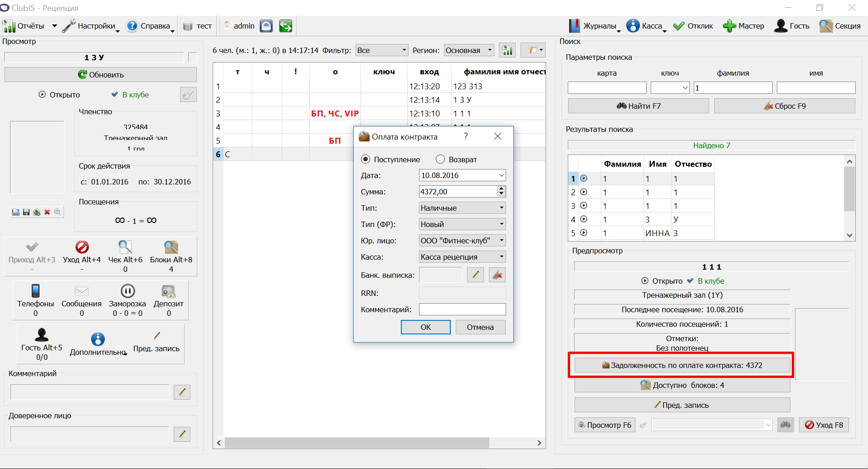Screen dimensions: 868x469
Task: Click the save photo floppy icon
Action: (x=26, y=212)
